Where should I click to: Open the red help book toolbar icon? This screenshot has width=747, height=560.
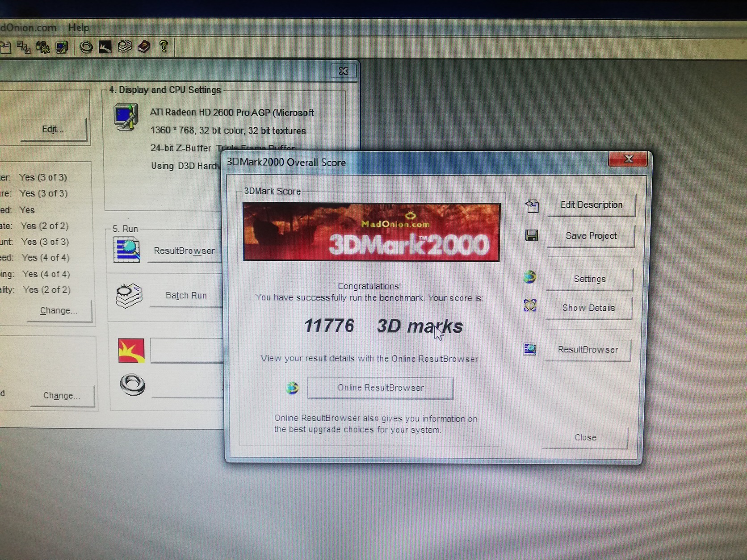[x=144, y=47]
